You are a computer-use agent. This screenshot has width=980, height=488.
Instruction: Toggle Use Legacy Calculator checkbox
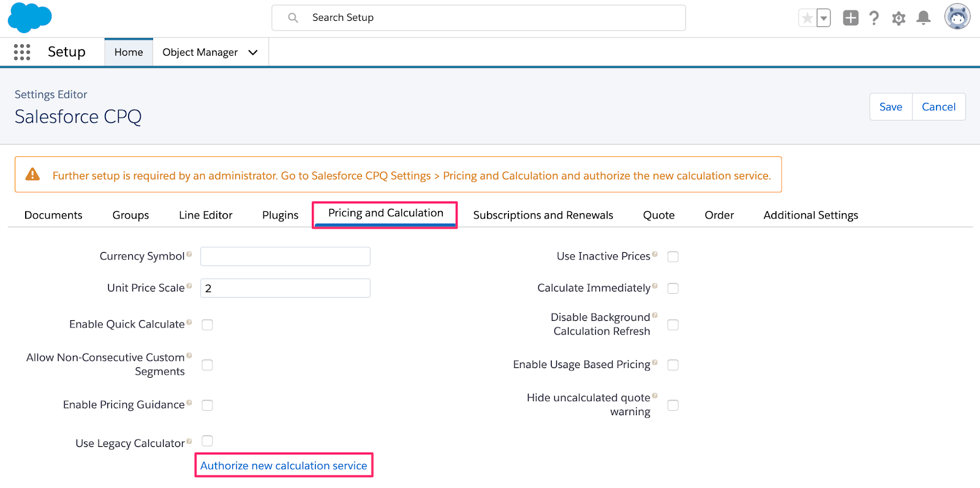point(208,441)
